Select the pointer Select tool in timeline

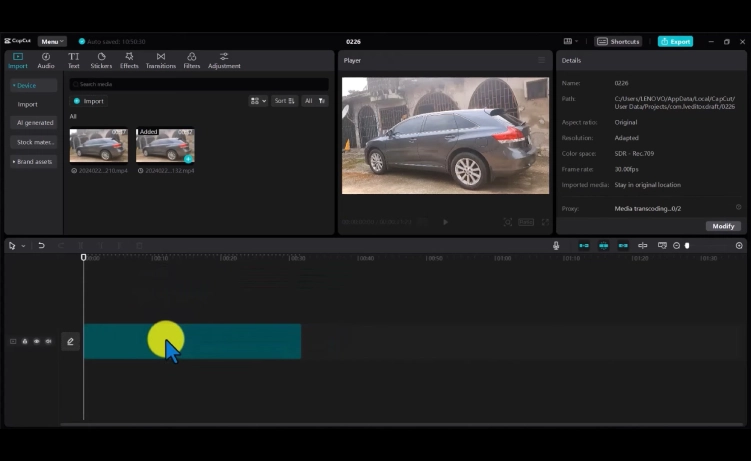(x=12, y=246)
